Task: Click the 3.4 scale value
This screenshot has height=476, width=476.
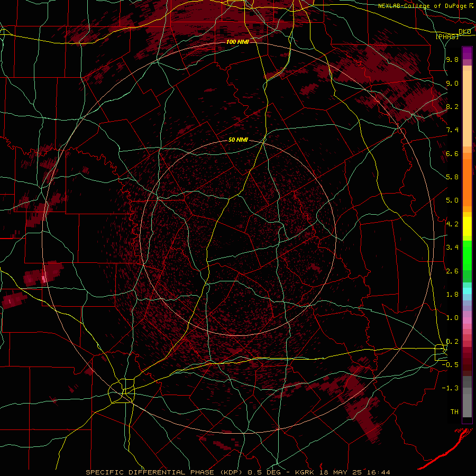Action: 452,248
